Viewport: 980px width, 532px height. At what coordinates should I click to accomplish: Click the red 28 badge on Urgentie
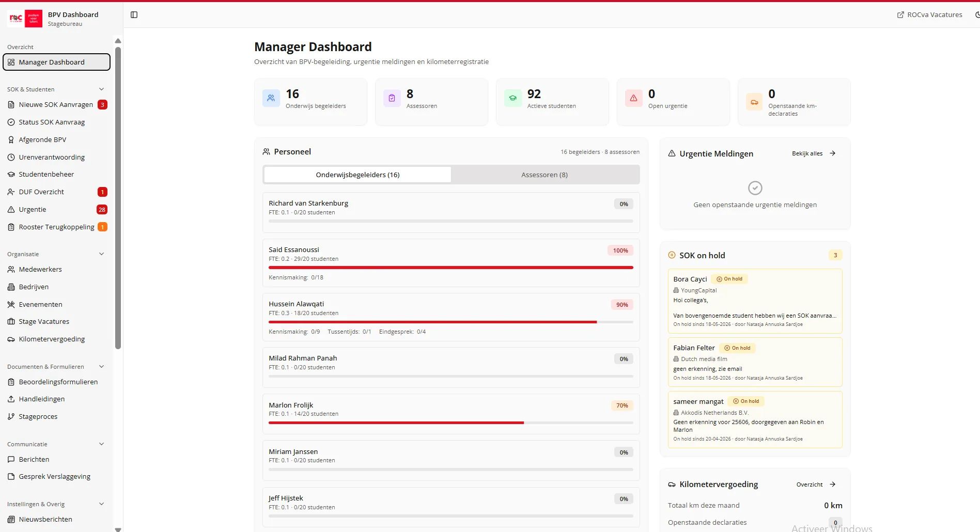[x=102, y=210]
